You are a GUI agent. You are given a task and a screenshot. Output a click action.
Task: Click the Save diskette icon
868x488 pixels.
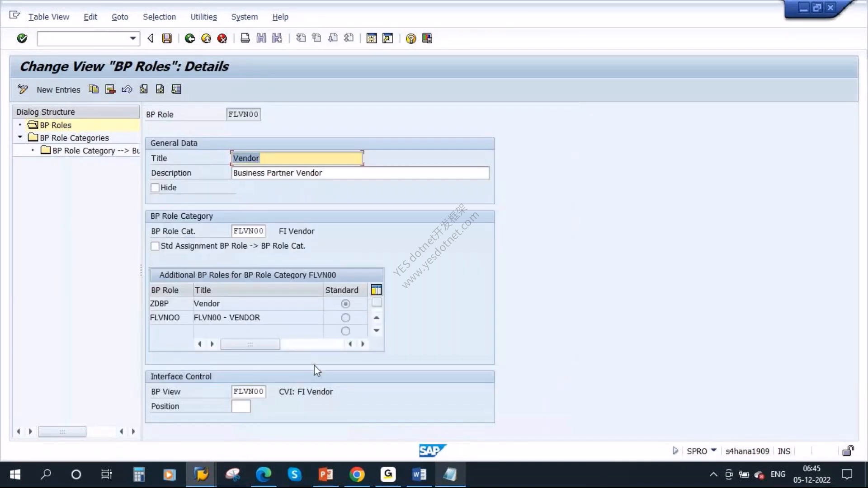click(x=167, y=38)
